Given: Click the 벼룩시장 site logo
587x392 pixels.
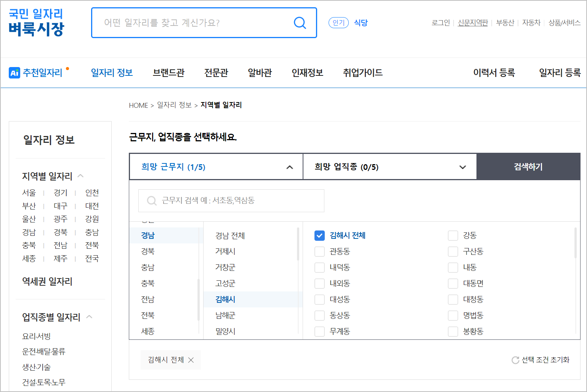Looking at the screenshot, I should tap(36, 23).
